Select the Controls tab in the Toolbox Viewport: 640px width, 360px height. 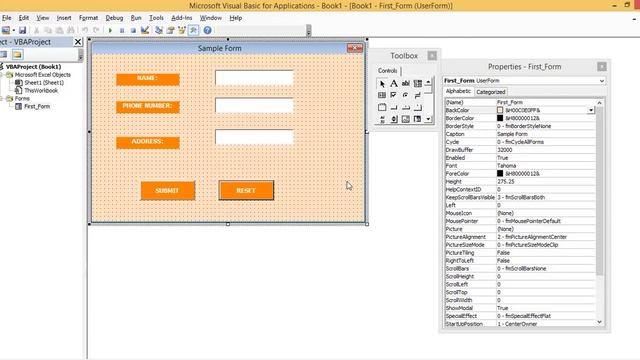[x=387, y=71]
